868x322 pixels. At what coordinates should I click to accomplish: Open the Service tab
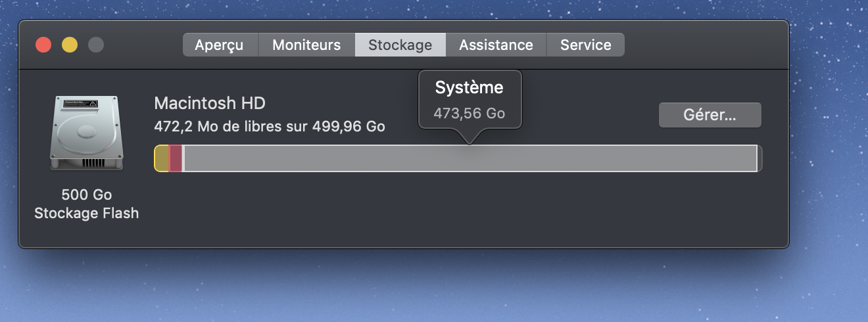click(x=585, y=45)
